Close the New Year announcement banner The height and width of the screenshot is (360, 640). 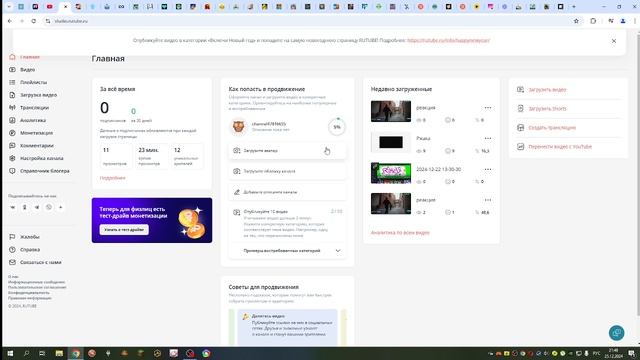pos(614,41)
